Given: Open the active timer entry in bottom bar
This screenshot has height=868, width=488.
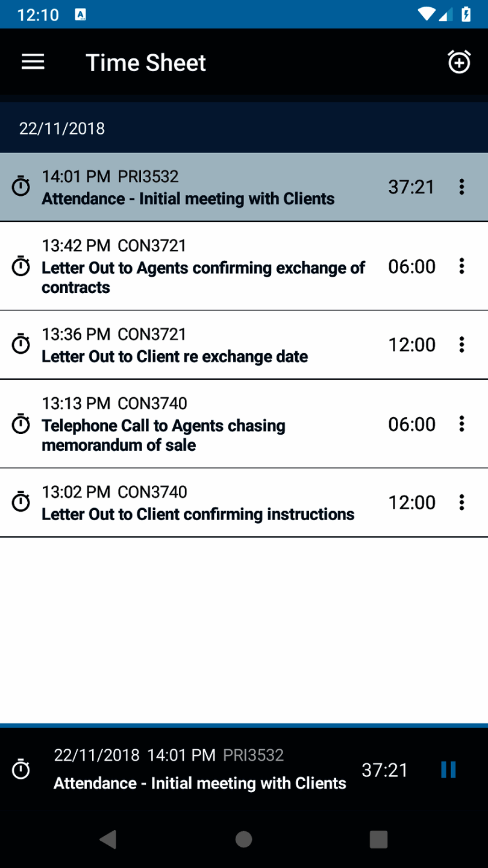Looking at the screenshot, I should pyautogui.click(x=199, y=782).
